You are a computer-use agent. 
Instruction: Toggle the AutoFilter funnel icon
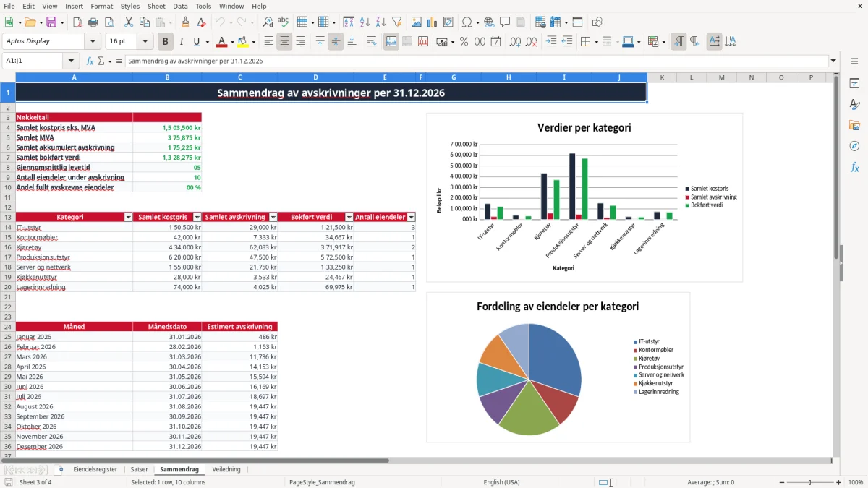click(397, 22)
